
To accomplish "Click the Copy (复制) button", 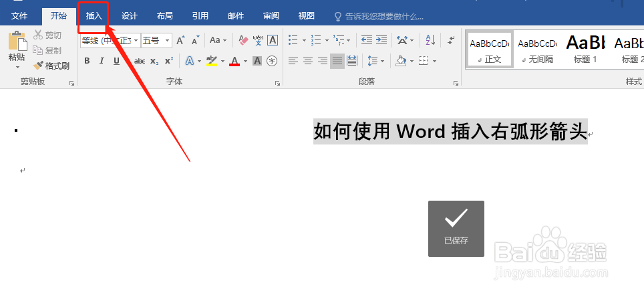I will [x=47, y=50].
